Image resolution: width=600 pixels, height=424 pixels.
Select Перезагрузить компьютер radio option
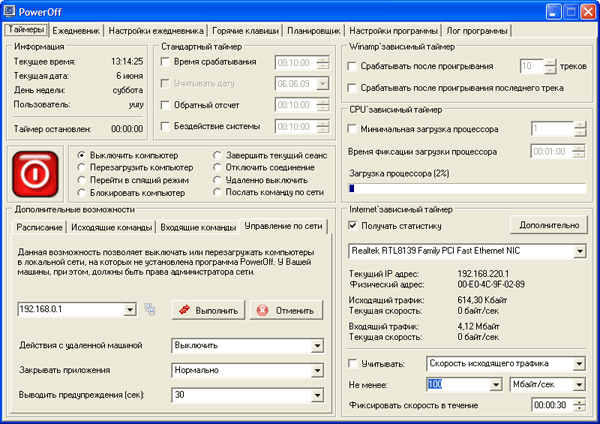pos(81,168)
